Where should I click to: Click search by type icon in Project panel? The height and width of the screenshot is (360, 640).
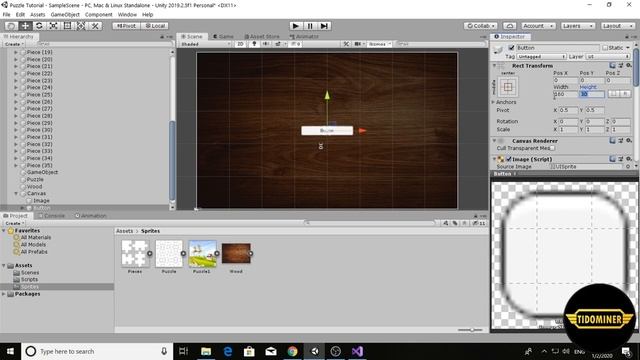pyautogui.click(x=446, y=223)
